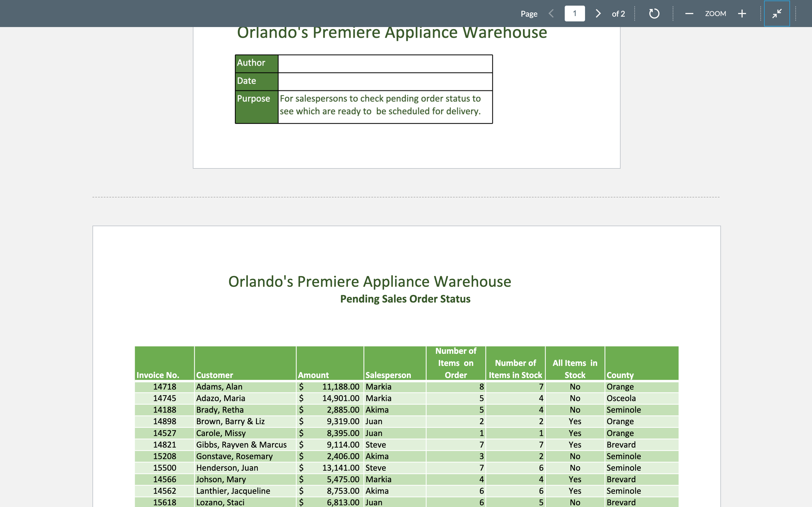Click the 'of 2' page count text
This screenshot has height=507, width=812.
[x=618, y=14]
